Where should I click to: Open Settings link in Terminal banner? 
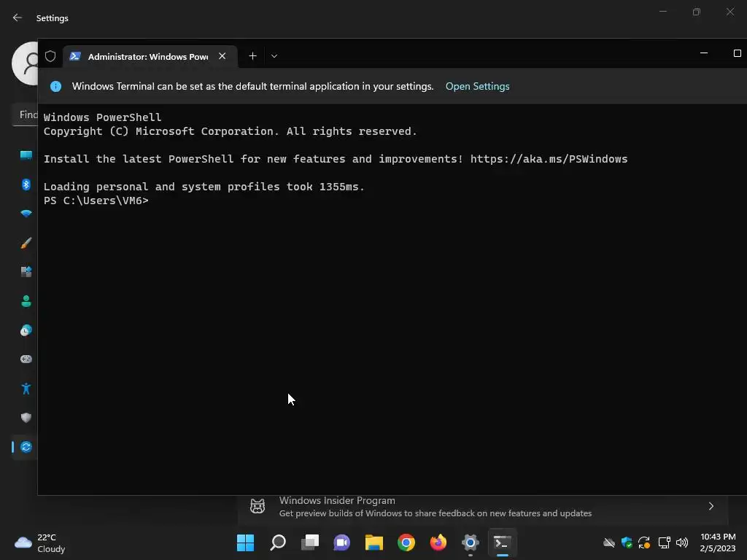tap(477, 86)
